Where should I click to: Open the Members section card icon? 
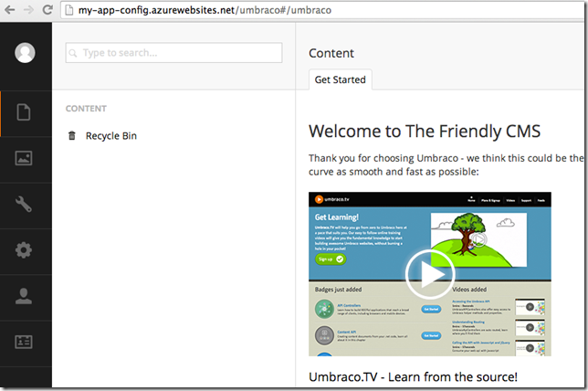click(24, 342)
